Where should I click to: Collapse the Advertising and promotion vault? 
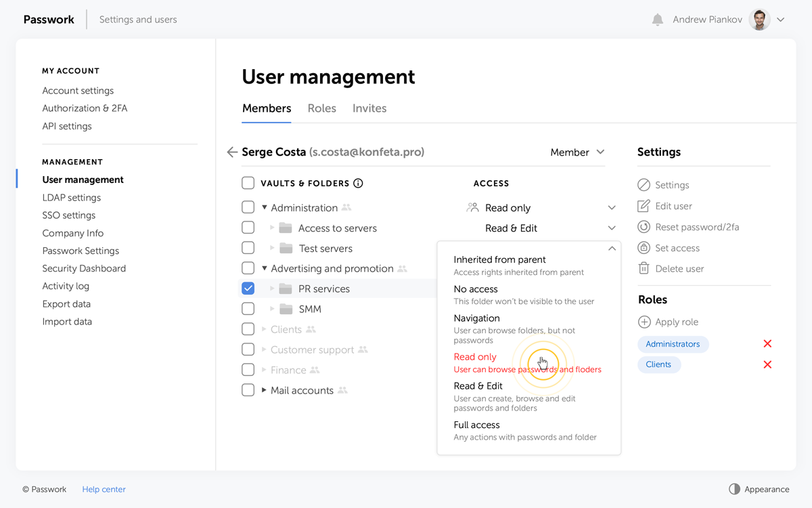coord(265,268)
